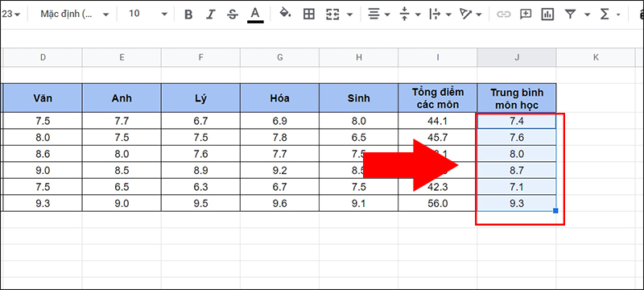644x290 pixels.
Task: Select column J header
Action: (517, 57)
